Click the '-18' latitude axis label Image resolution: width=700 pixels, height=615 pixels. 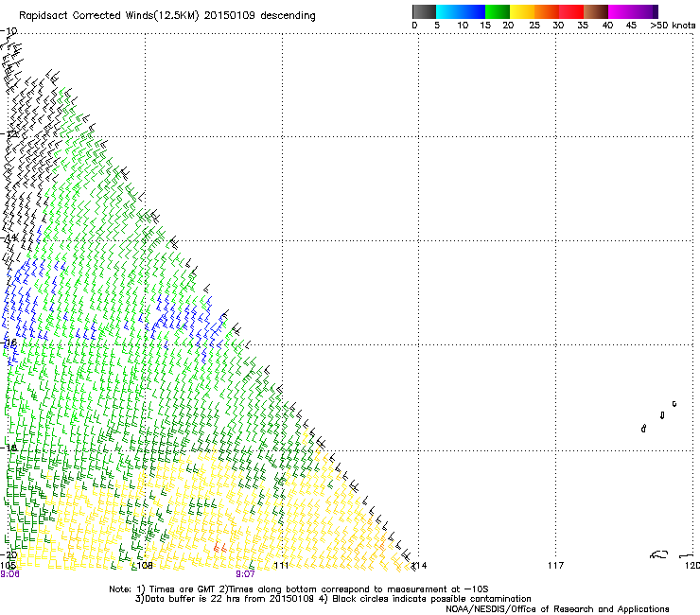point(9,448)
